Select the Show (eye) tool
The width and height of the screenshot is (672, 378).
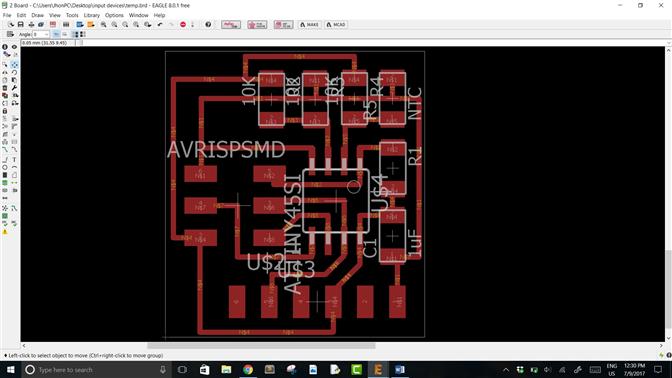[14, 47]
